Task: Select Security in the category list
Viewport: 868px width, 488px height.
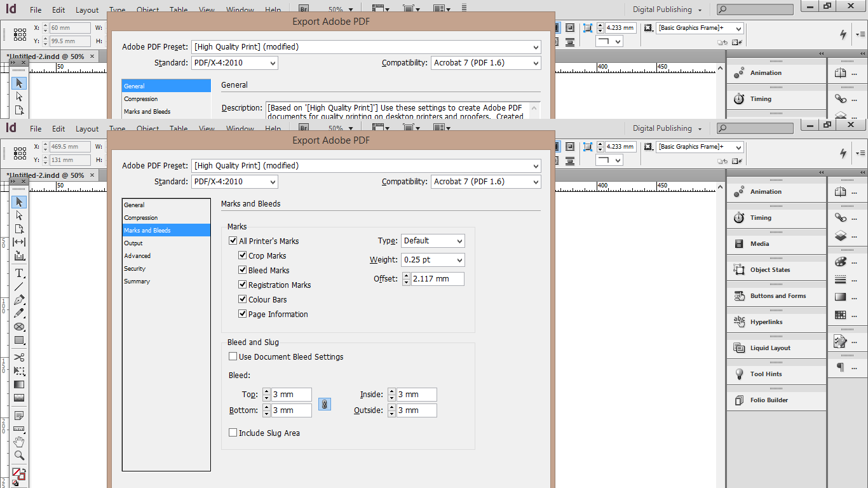Action: coord(166,269)
